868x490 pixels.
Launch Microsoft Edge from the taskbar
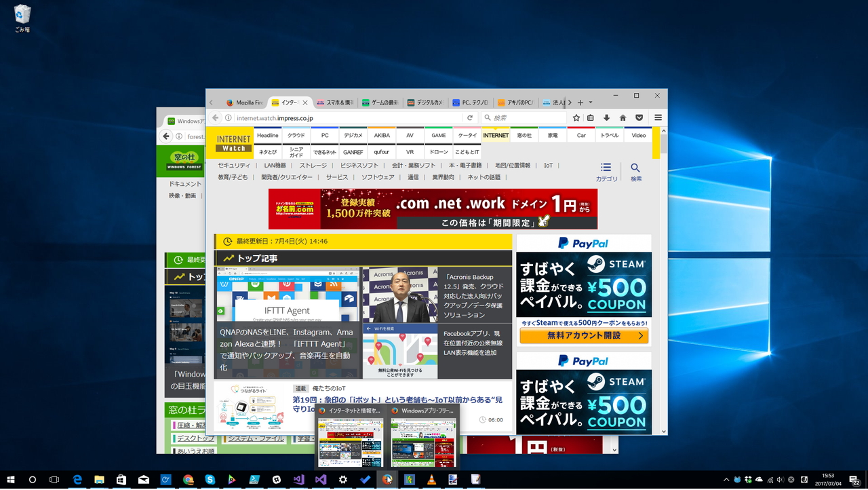click(77, 480)
